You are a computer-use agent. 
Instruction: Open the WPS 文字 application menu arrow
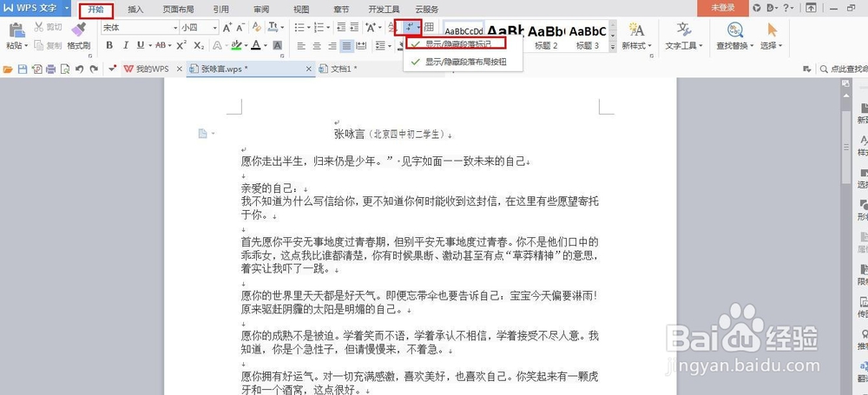coord(67,8)
